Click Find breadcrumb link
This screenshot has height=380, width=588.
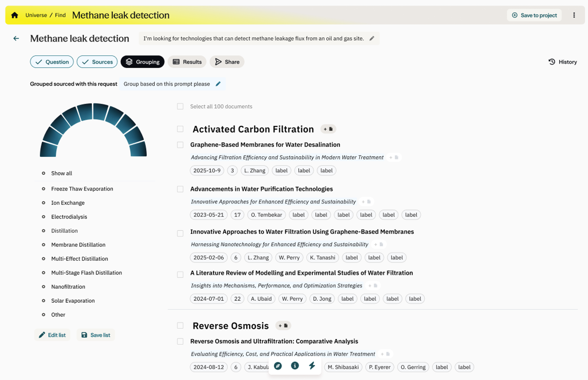[x=60, y=15]
